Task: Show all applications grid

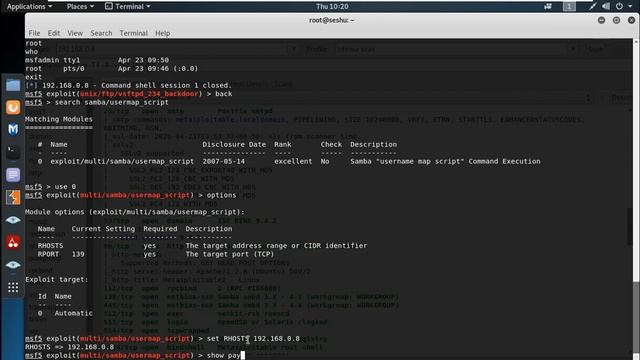Action: (x=13, y=287)
